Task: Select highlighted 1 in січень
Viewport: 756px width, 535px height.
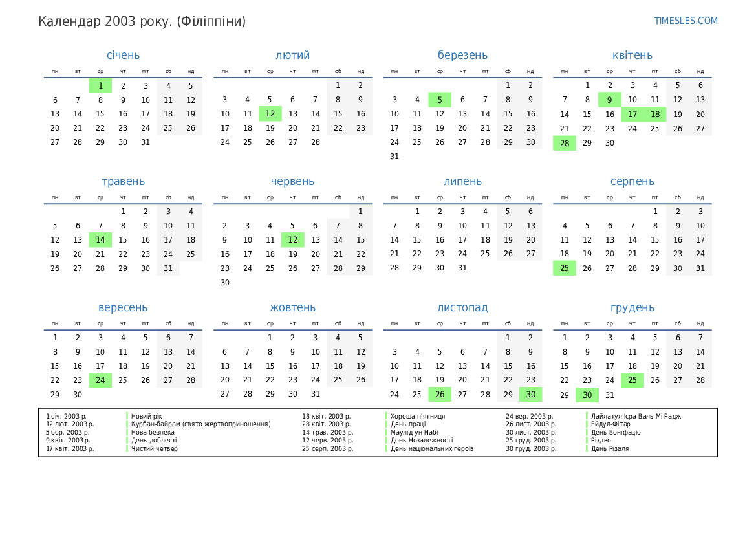Action: (100, 85)
